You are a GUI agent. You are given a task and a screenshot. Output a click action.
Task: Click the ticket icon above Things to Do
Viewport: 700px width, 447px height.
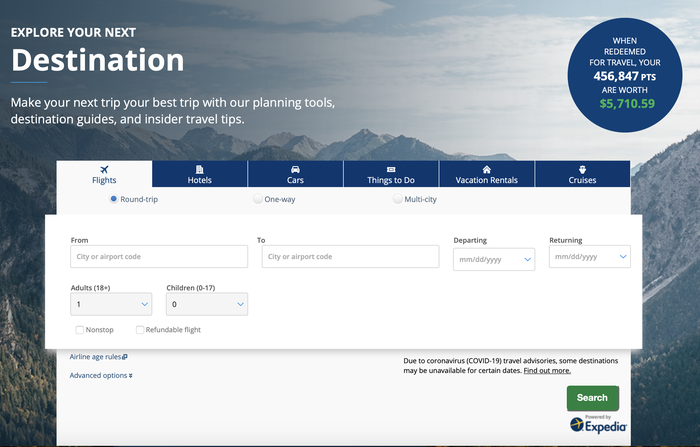pyautogui.click(x=390, y=169)
